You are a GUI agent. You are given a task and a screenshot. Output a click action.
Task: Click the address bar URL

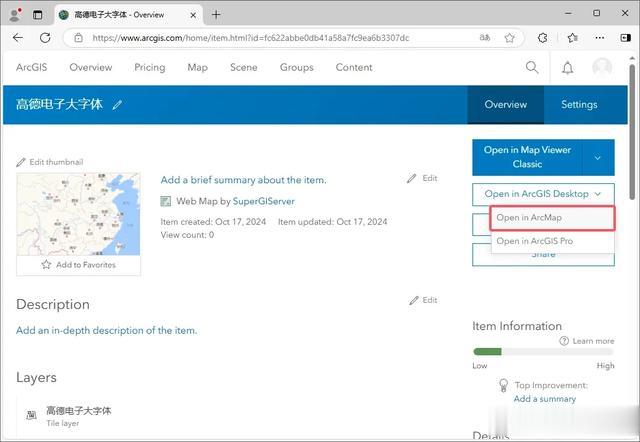coord(251,38)
